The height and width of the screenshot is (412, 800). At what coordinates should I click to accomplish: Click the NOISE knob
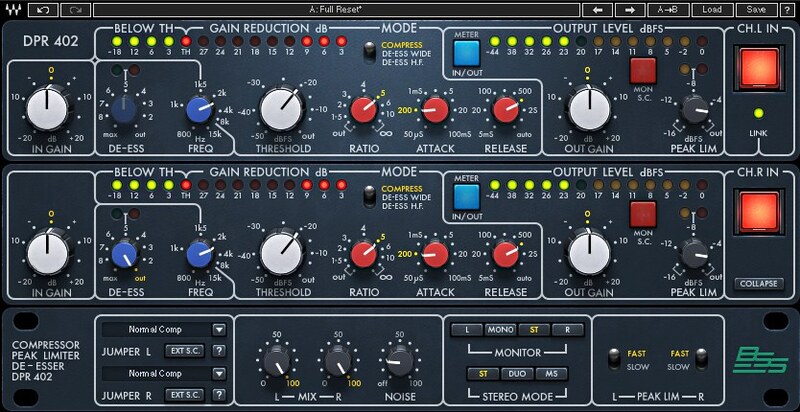(x=399, y=363)
